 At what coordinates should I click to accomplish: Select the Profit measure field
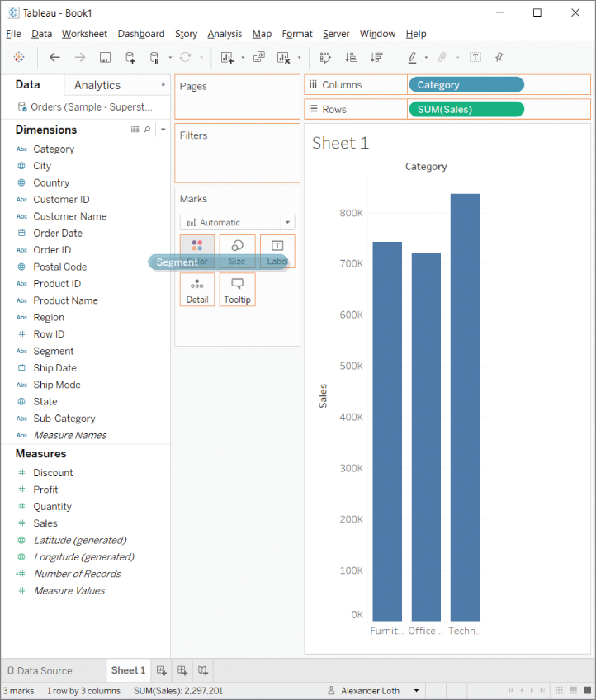pos(45,490)
